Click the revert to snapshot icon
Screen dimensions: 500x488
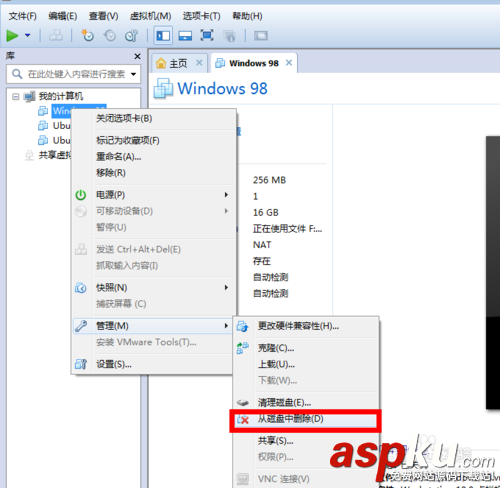[x=110, y=35]
